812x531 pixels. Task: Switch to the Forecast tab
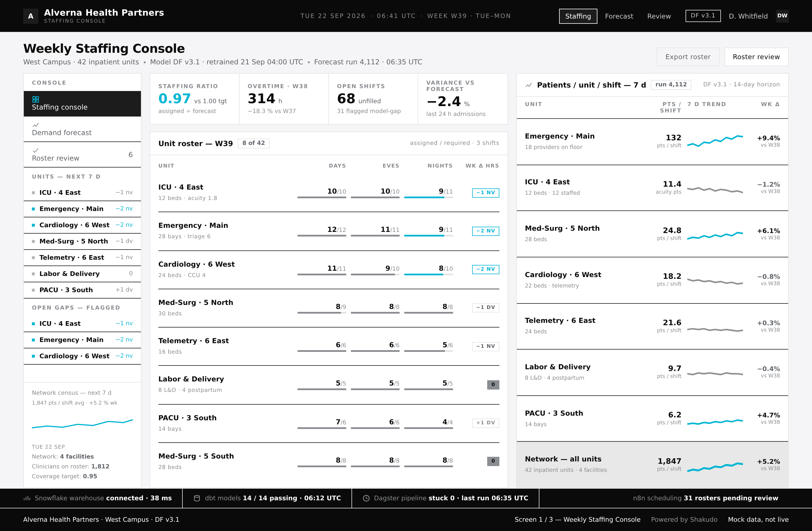(x=619, y=16)
